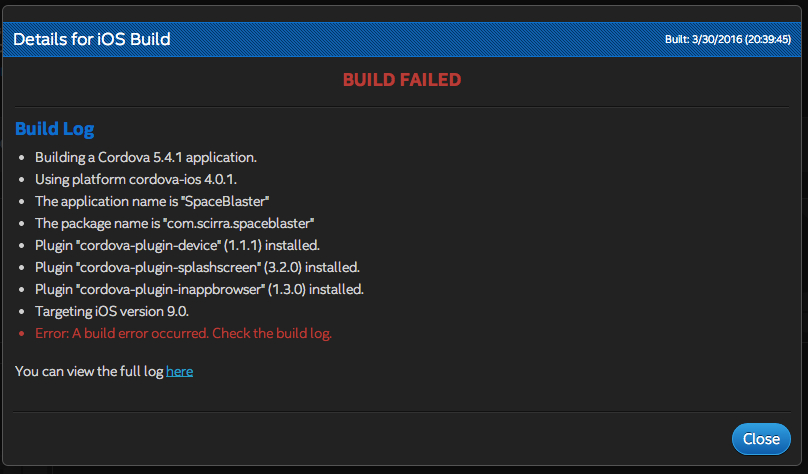Click the blue Close button

(761, 439)
